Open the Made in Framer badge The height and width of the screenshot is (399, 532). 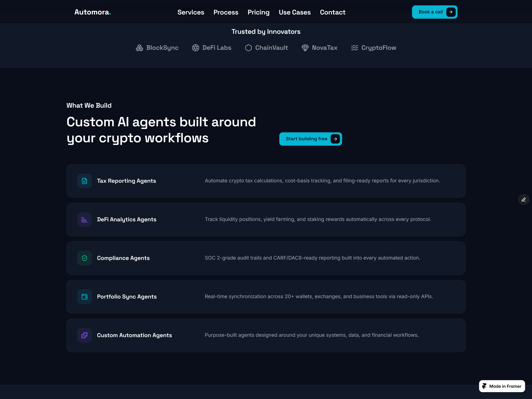click(x=502, y=386)
